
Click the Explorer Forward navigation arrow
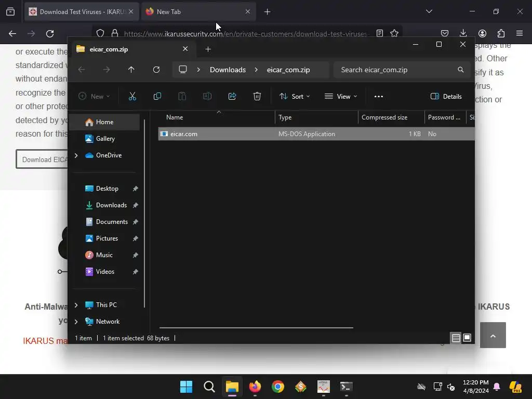tap(107, 70)
